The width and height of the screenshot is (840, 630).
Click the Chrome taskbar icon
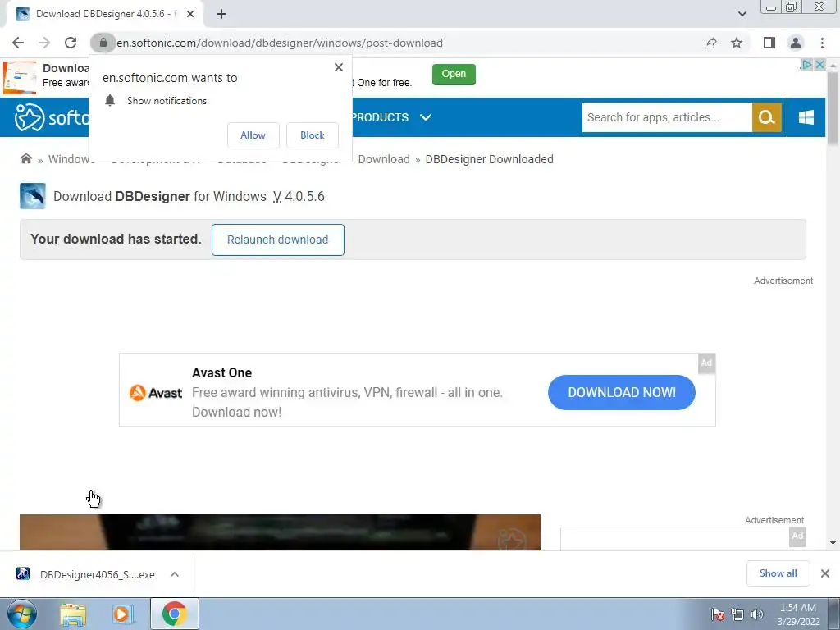click(174, 614)
